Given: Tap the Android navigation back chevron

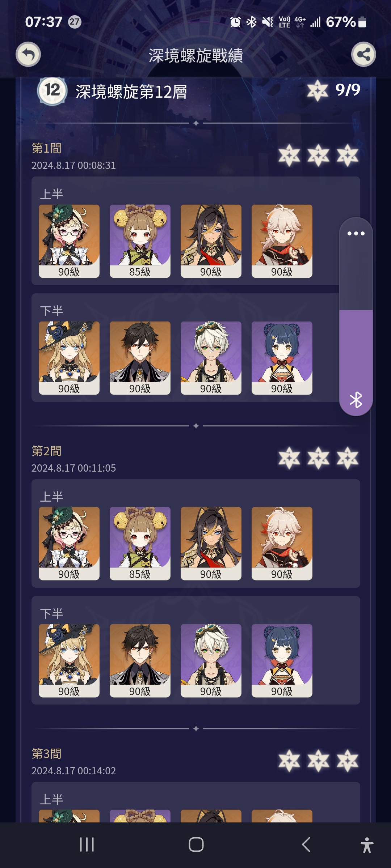Looking at the screenshot, I should [x=306, y=844].
